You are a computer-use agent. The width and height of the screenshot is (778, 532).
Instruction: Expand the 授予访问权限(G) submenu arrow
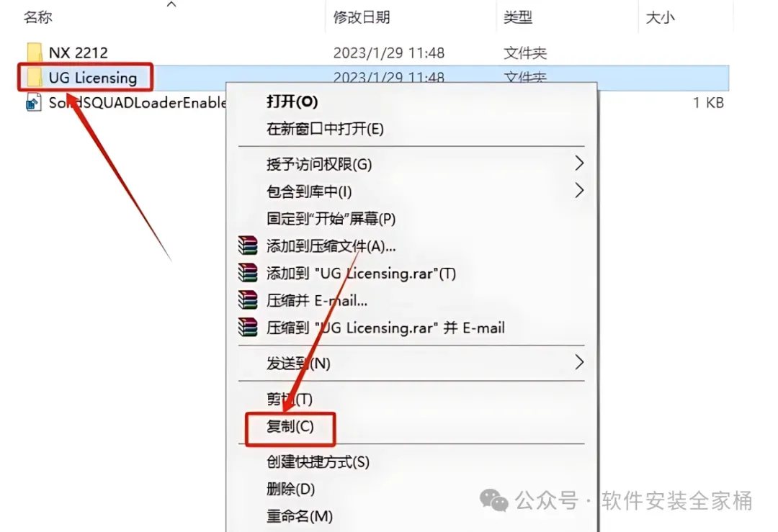coord(578,163)
